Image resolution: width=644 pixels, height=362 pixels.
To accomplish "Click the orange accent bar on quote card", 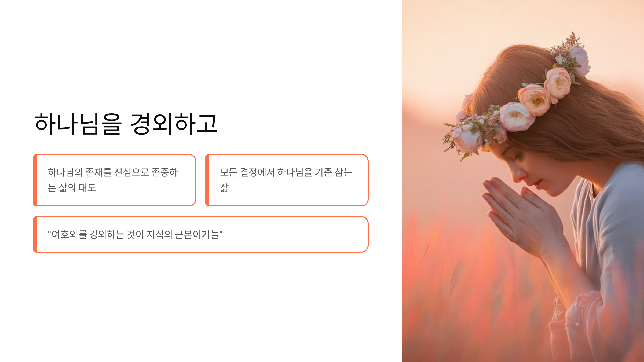I will (x=35, y=234).
